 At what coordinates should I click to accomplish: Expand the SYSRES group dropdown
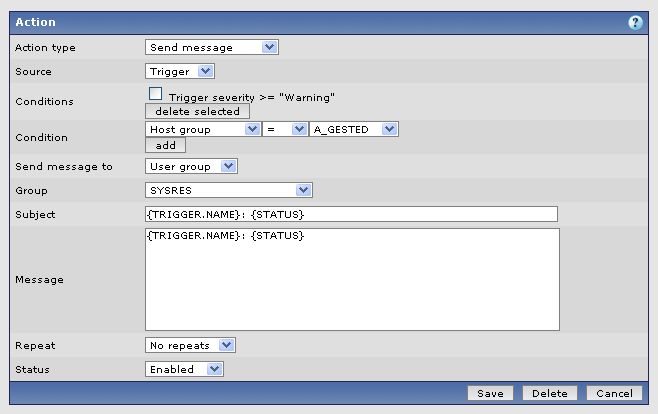(x=229, y=190)
